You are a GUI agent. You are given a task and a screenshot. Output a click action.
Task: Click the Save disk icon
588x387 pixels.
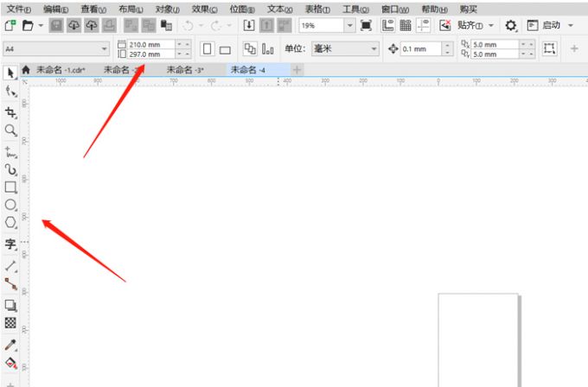click(x=56, y=25)
